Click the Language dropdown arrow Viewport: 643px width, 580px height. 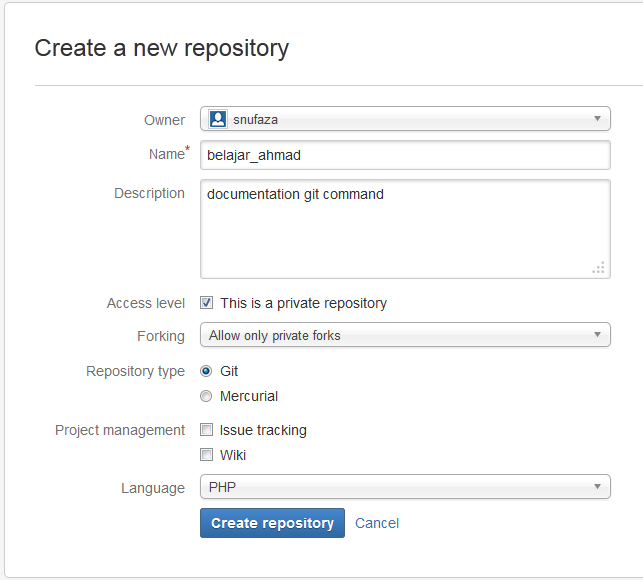597,487
